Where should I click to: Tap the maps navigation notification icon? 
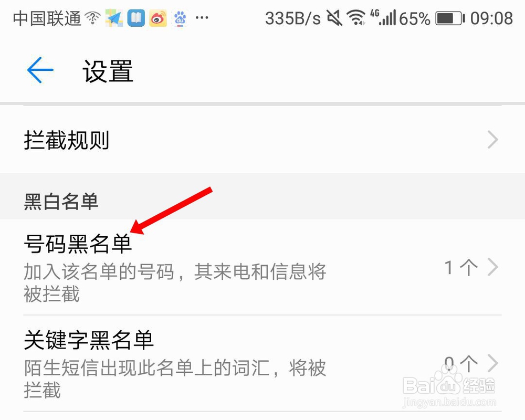(114, 18)
